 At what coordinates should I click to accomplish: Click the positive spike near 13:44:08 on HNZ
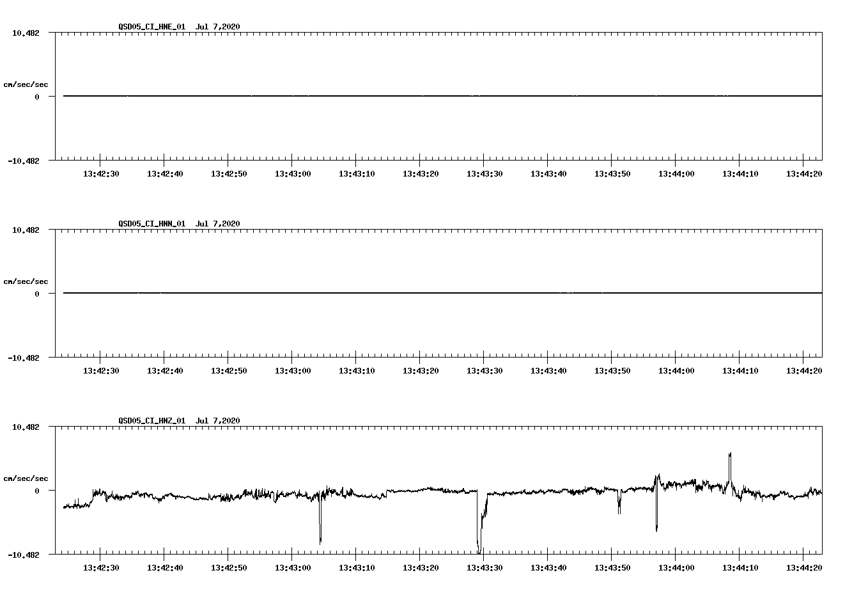[729, 467]
